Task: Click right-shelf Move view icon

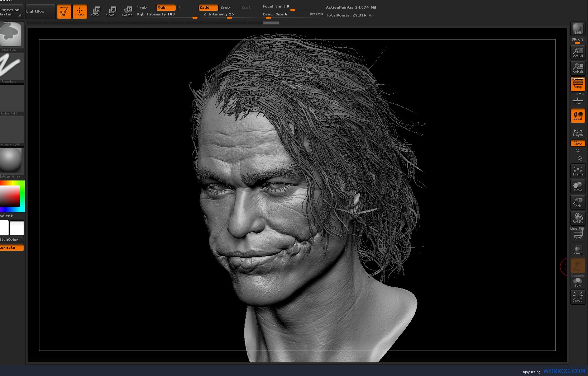Action: pos(578,187)
